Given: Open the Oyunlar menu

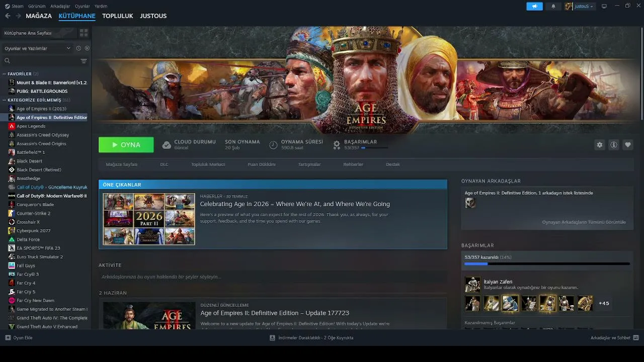Looking at the screenshot, I should click(x=83, y=6).
